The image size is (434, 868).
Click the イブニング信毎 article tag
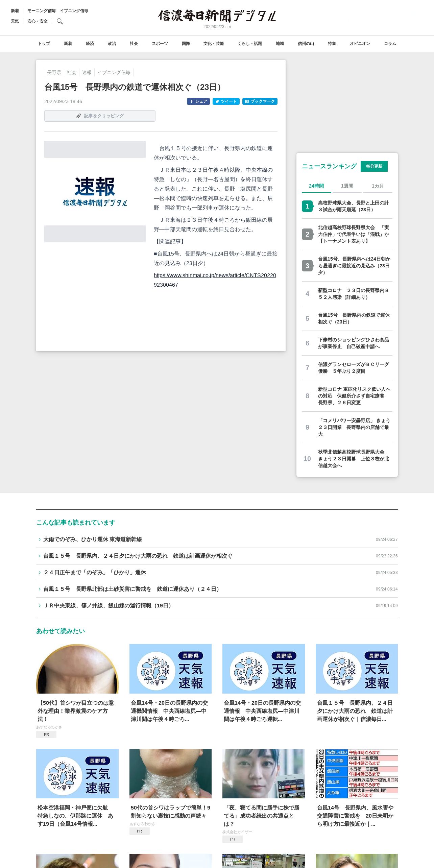114,72
